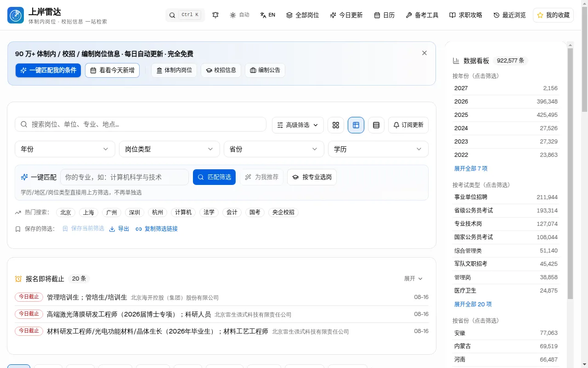
Task: Filter by exam type 省级公务员考试
Action: pyautogui.click(x=506, y=211)
